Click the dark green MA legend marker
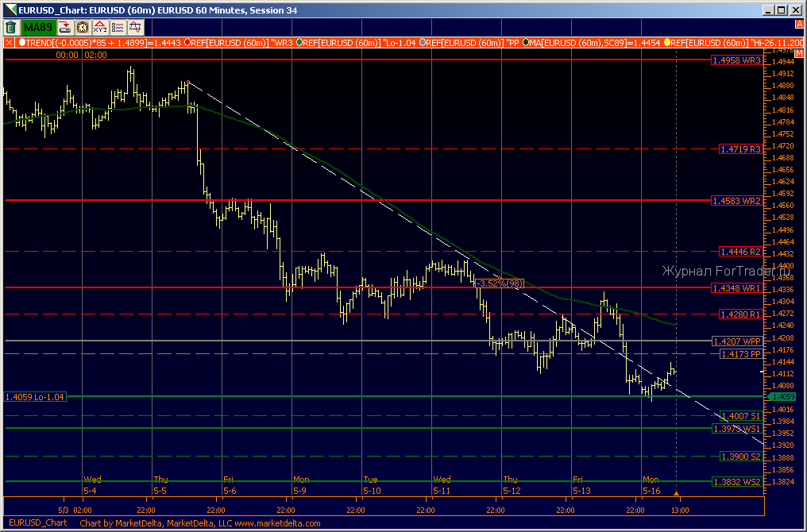Viewport: 807px width, 532px height. pos(526,43)
